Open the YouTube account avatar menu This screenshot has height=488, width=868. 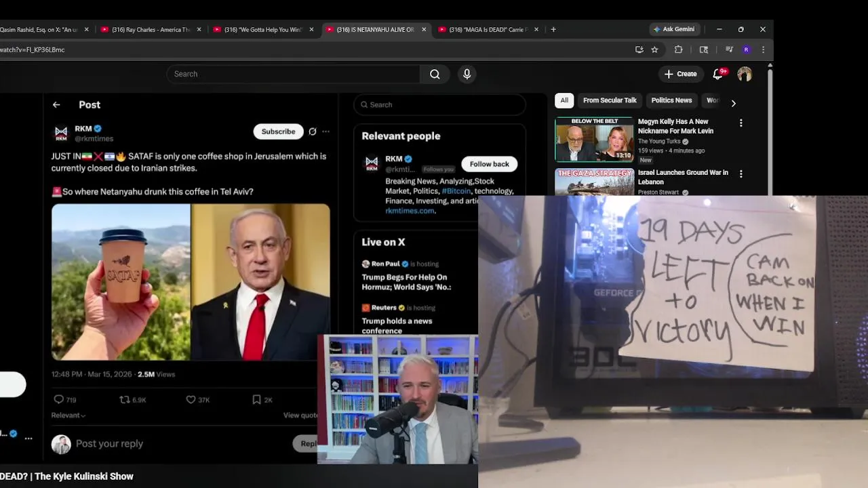point(745,74)
